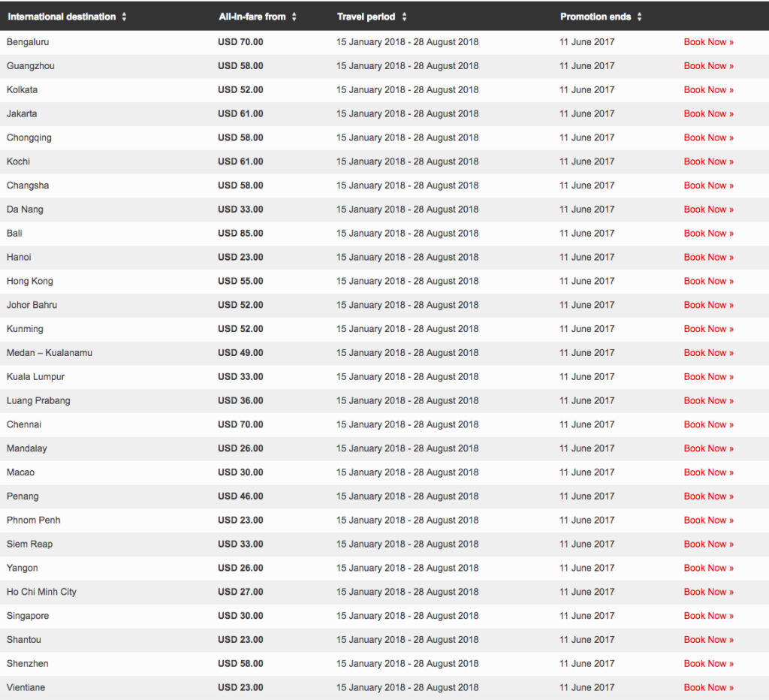Book the Guangzhou flight deal

(x=708, y=66)
